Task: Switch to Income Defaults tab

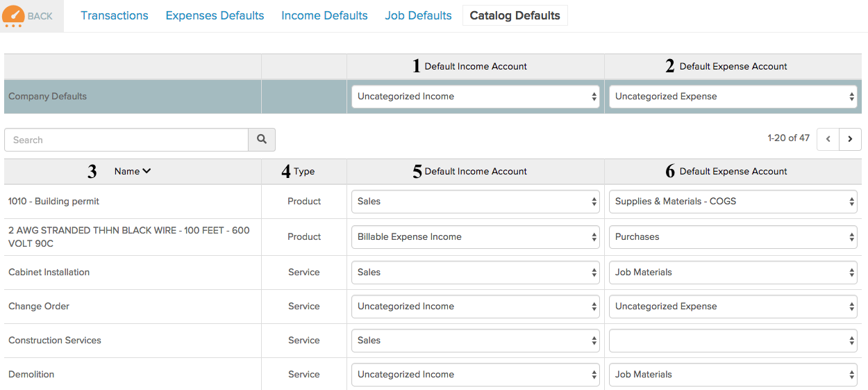Action: (324, 15)
